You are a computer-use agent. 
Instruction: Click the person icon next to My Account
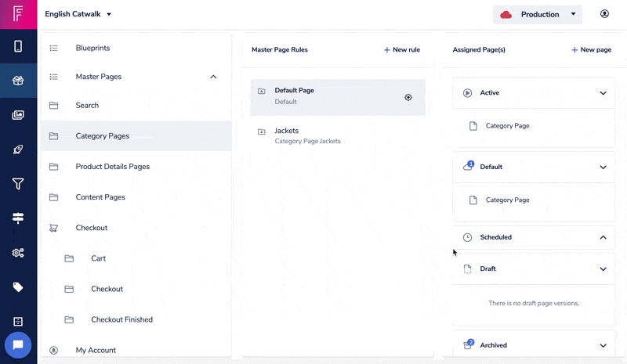pyautogui.click(x=53, y=351)
